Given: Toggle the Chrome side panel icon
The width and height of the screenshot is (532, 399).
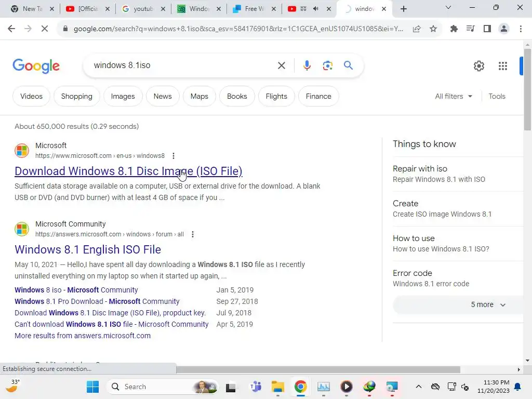Looking at the screenshot, I should (x=487, y=29).
